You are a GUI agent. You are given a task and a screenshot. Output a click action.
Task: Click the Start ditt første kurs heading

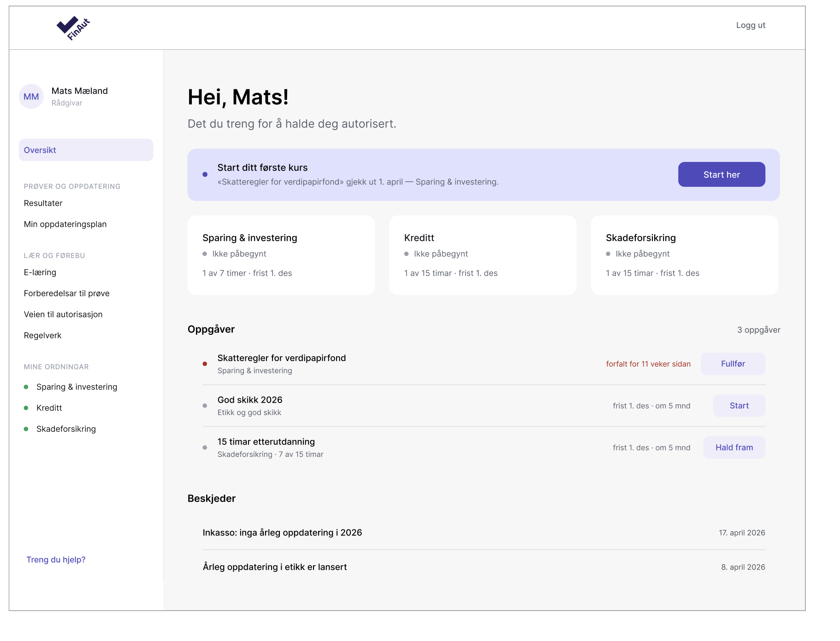pos(262,168)
